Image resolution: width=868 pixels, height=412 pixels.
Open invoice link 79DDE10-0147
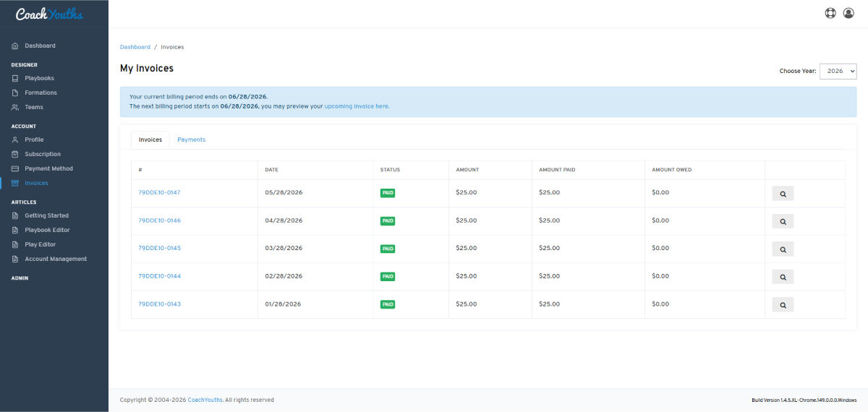coord(159,192)
